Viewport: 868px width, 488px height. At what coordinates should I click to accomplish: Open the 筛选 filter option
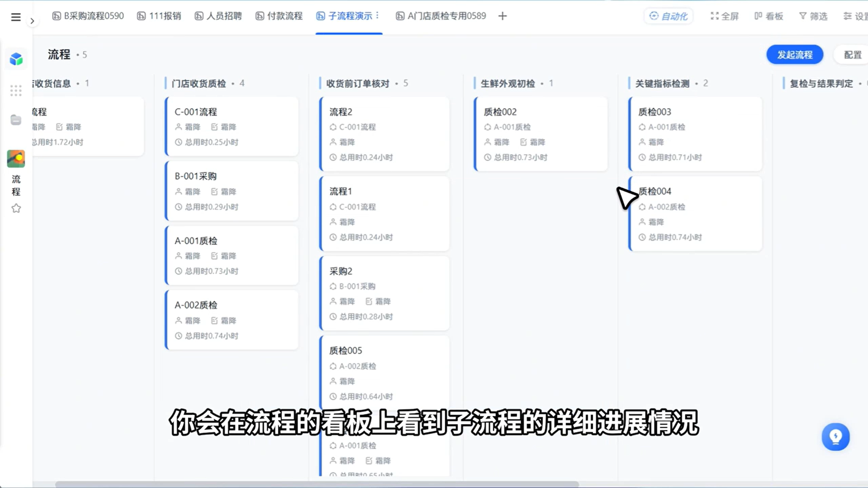(x=813, y=16)
